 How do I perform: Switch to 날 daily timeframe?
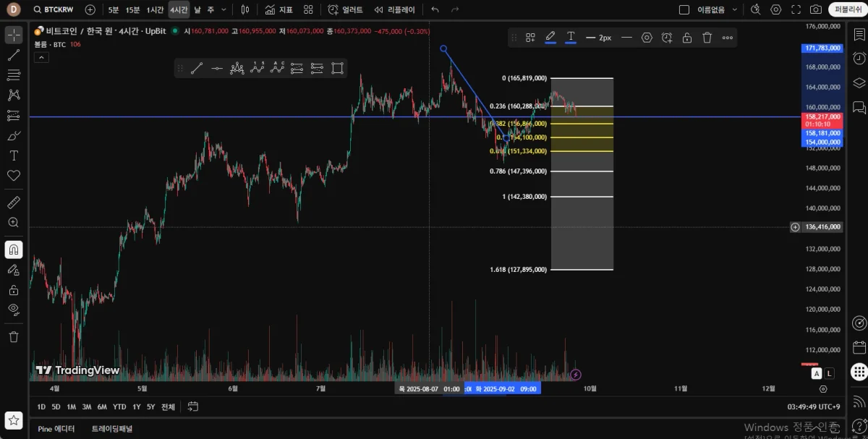197,9
